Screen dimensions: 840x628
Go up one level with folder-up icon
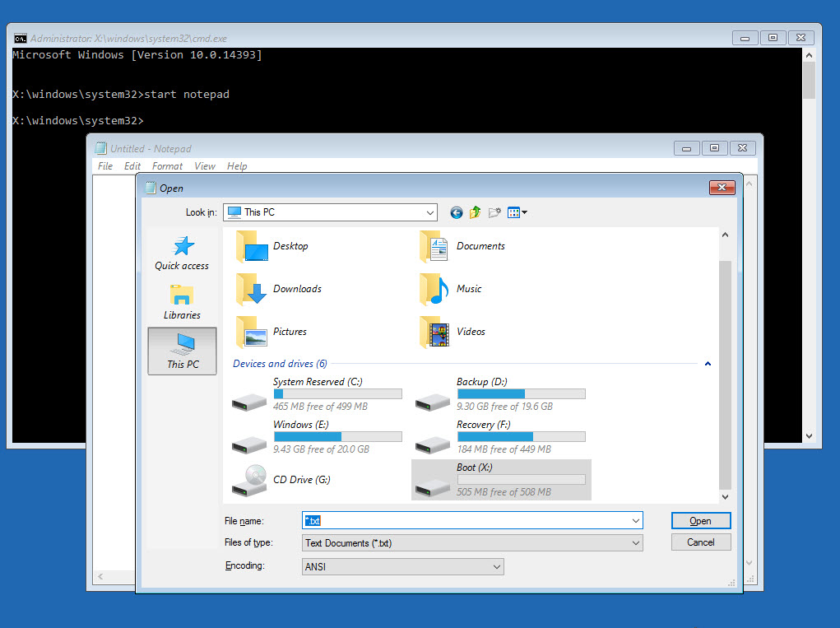476,212
